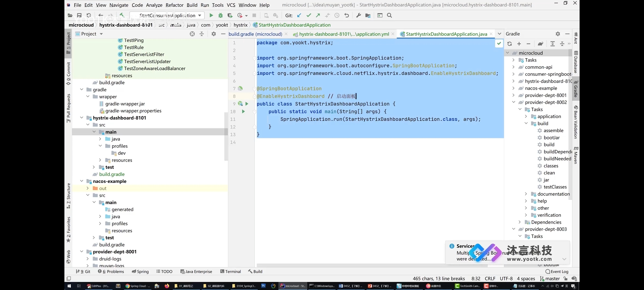Viewport: 644px width, 290px height.
Task: Collapse the hystrix-dashboard-8101 module node
Action: pos(82,118)
